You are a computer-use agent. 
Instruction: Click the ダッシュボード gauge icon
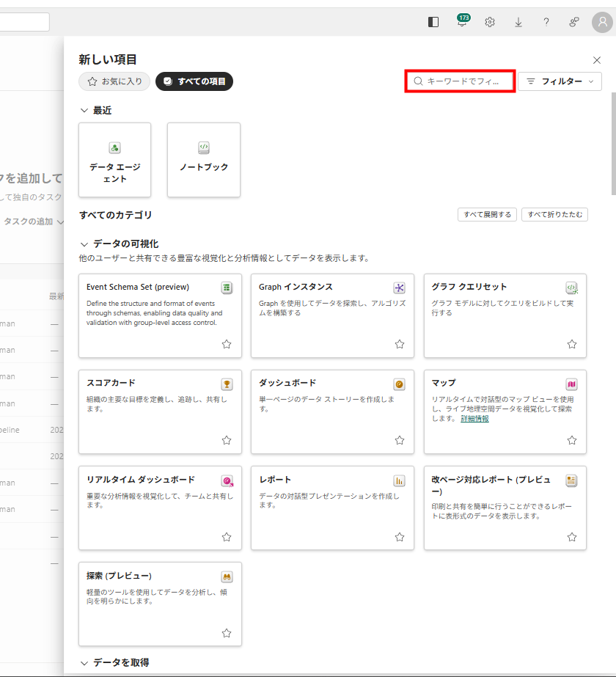click(x=399, y=384)
